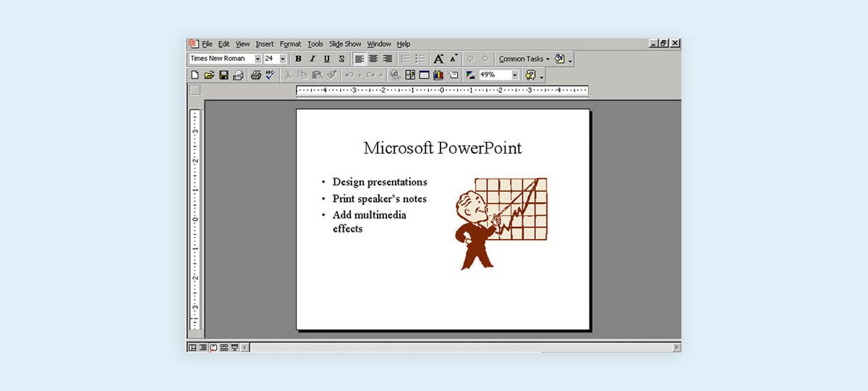Toggle Italic formatting
This screenshot has width=868, height=391.
(x=312, y=59)
